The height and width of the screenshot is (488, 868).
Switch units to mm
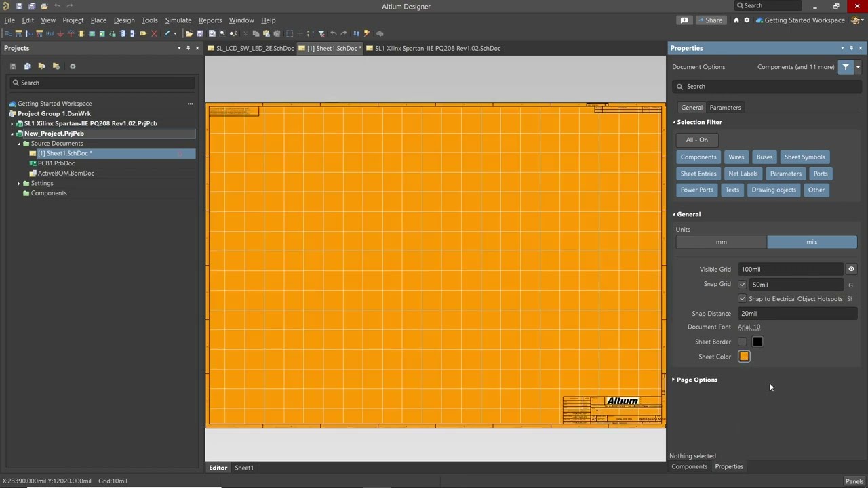pos(722,242)
